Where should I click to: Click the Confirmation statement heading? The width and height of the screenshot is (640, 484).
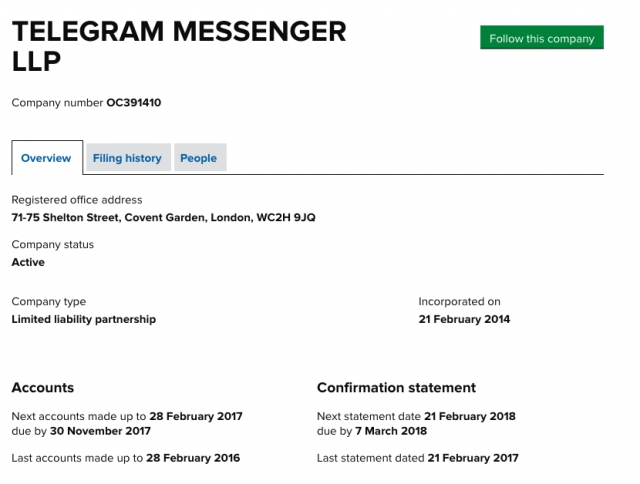396,387
